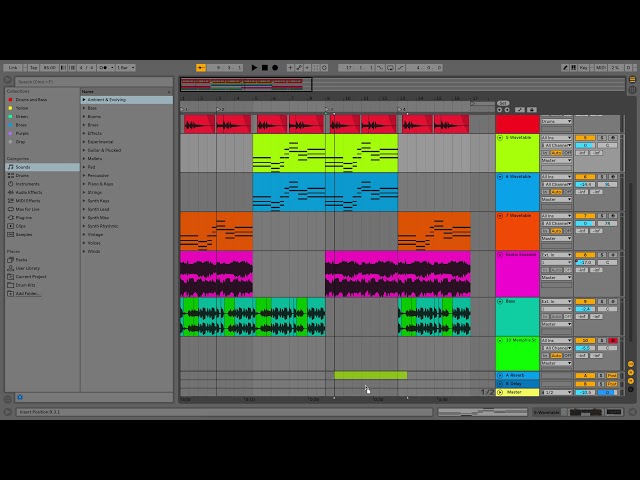Toggle the Follow playback button

tap(200, 68)
